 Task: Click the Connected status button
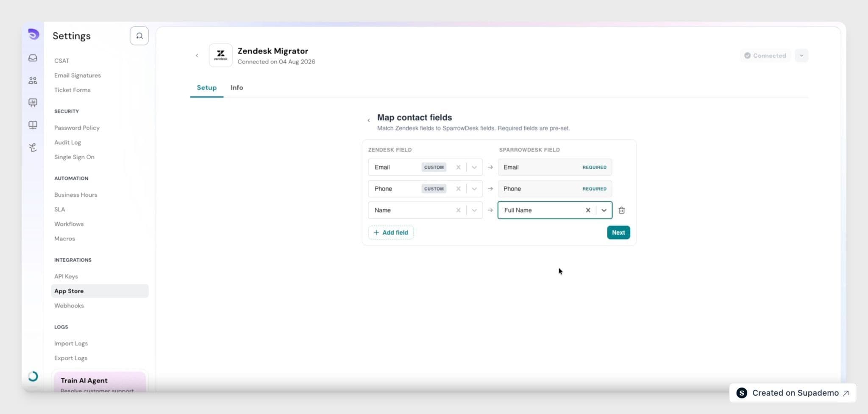point(765,56)
